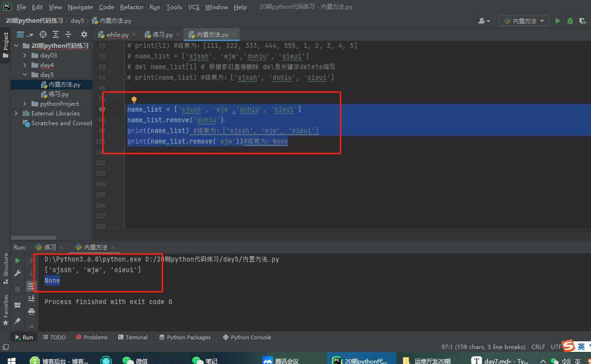Open the Python Console tool window

pos(247,337)
